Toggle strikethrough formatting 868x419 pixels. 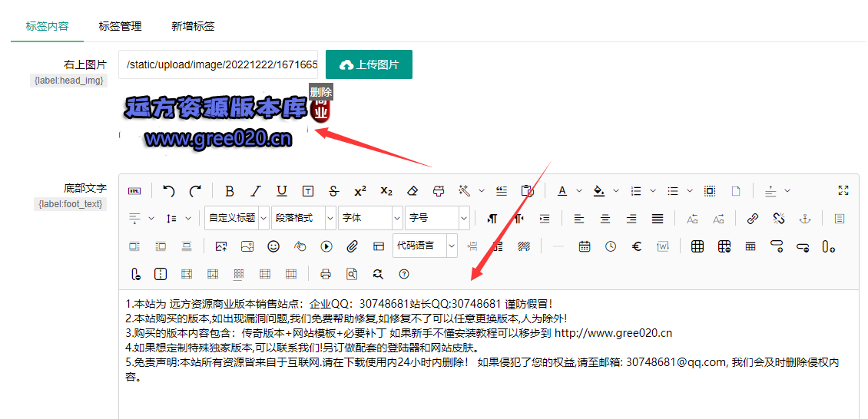pyautogui.click(x=333, y=191)
